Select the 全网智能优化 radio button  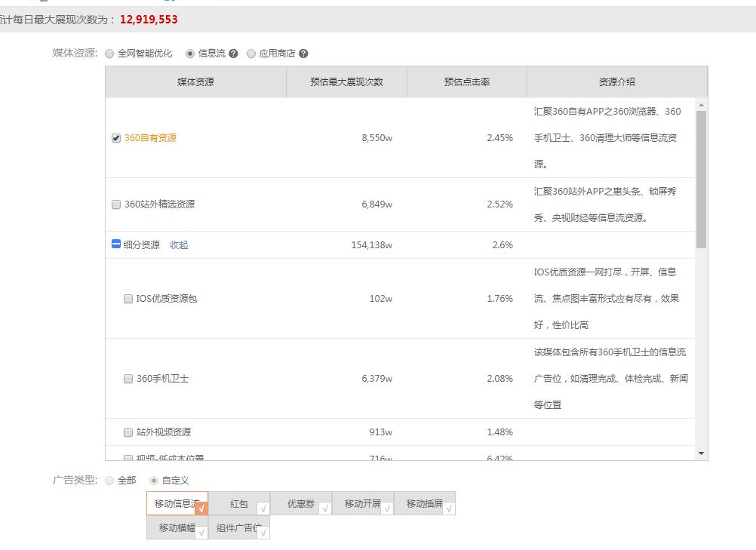111,54
